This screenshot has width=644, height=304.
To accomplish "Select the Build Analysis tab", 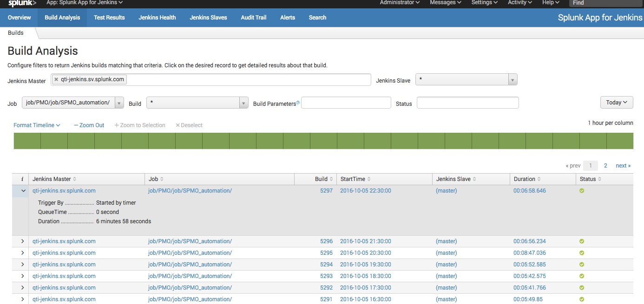I will pos(62,18).
